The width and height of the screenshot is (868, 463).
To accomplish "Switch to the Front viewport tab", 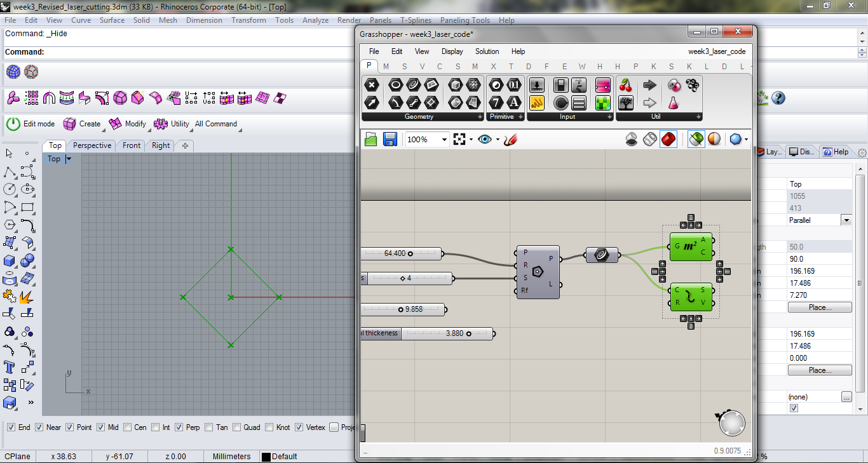I will tap(132, 145).
